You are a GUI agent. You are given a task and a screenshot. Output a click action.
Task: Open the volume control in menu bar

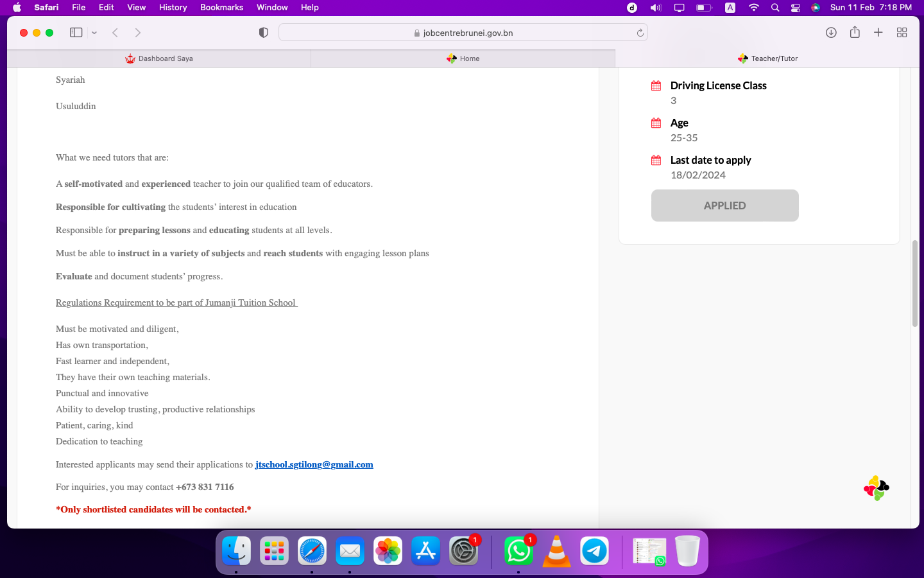pos(655,8)
